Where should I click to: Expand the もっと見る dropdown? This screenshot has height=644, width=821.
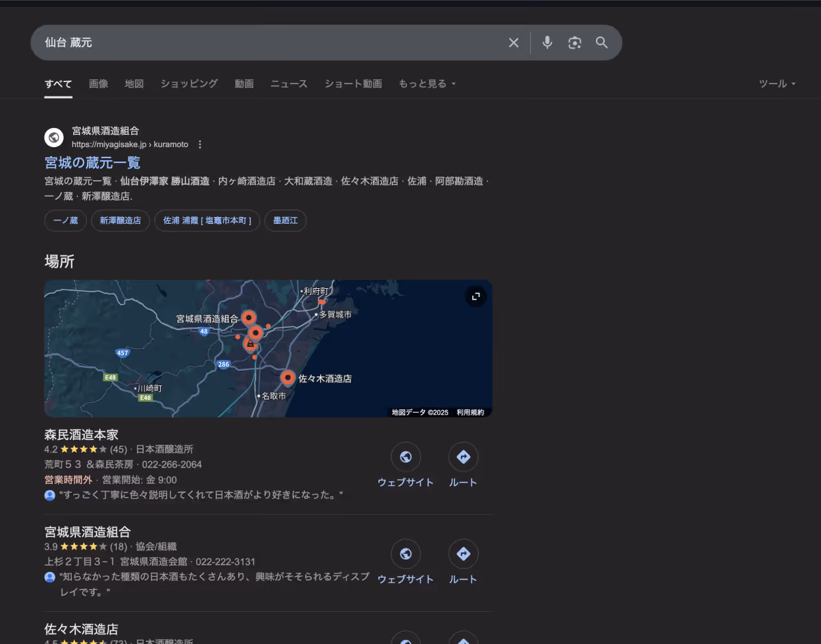(427, 83)
